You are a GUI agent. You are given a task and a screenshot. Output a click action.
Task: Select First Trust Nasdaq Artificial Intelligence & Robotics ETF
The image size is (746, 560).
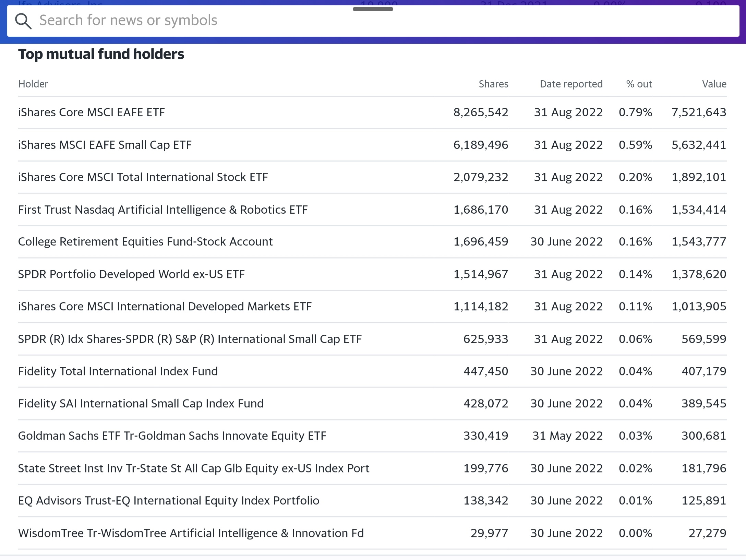click(163, 210)
